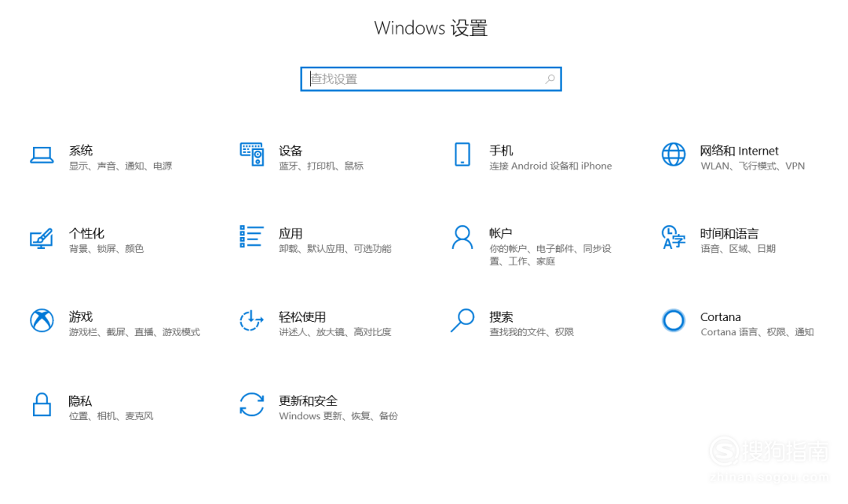Click description 卸载、默认应用、可选功能
The width and height of the screenshot is (848, 504).
(x=335, y=249)
